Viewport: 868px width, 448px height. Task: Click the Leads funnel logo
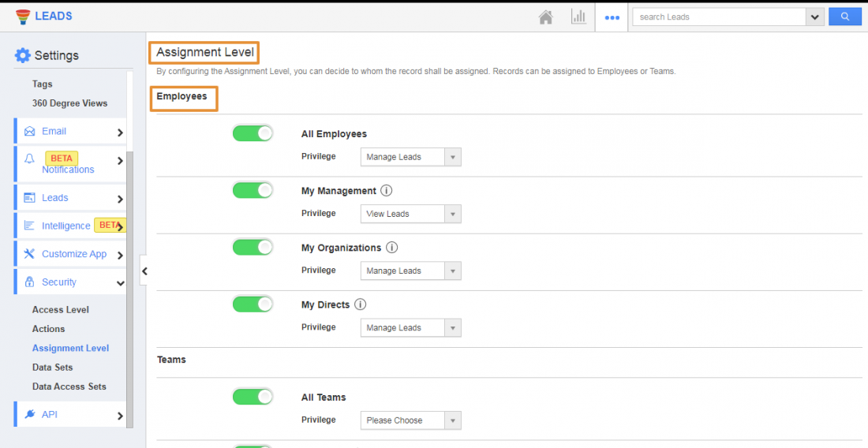[23, 17]
